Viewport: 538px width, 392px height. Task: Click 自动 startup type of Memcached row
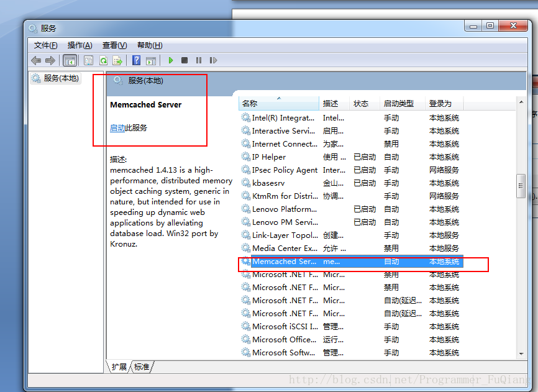[x=391, y=262]
